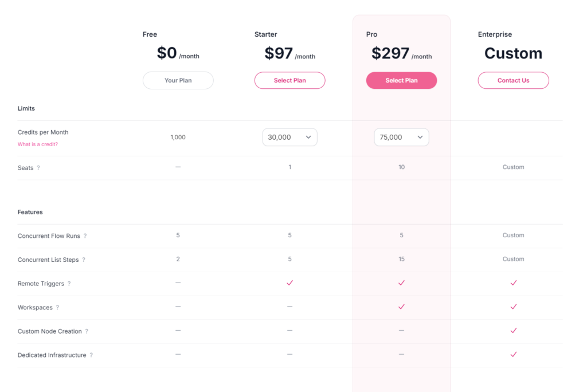Click the Pro plan heading
This screenshot has height=392, width=587.
(371, 34)
